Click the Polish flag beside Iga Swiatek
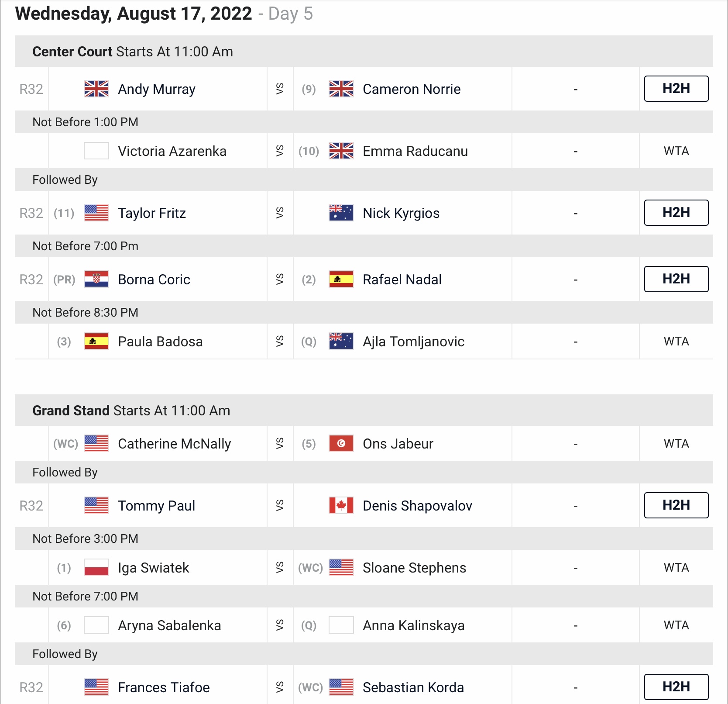The height and width of the screenshot is (704, 728). 96,567
